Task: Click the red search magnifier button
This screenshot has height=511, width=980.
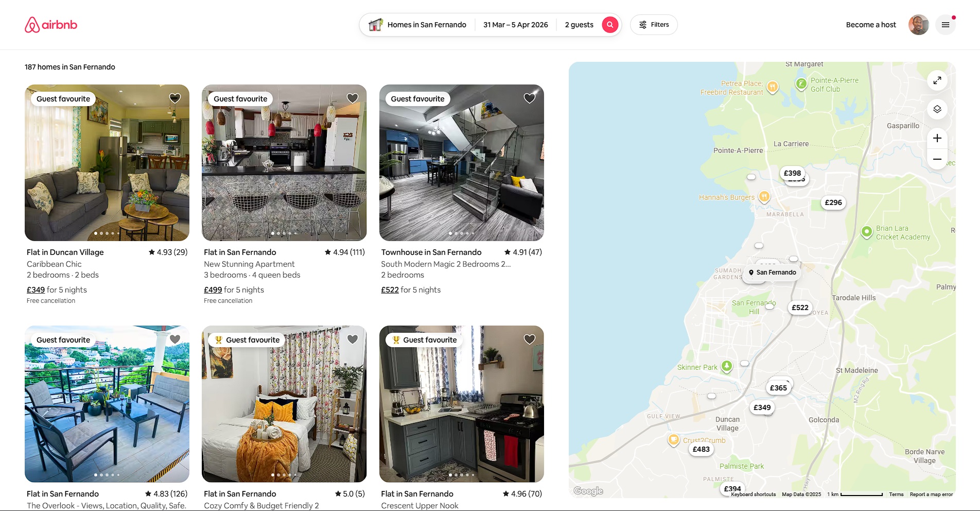Action: click(x=610, y=25)
